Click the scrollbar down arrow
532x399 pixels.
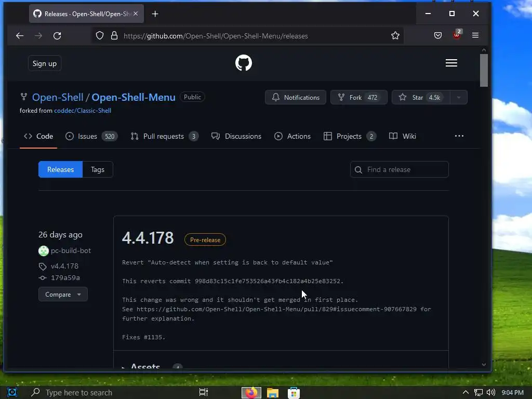coord(484,364)
